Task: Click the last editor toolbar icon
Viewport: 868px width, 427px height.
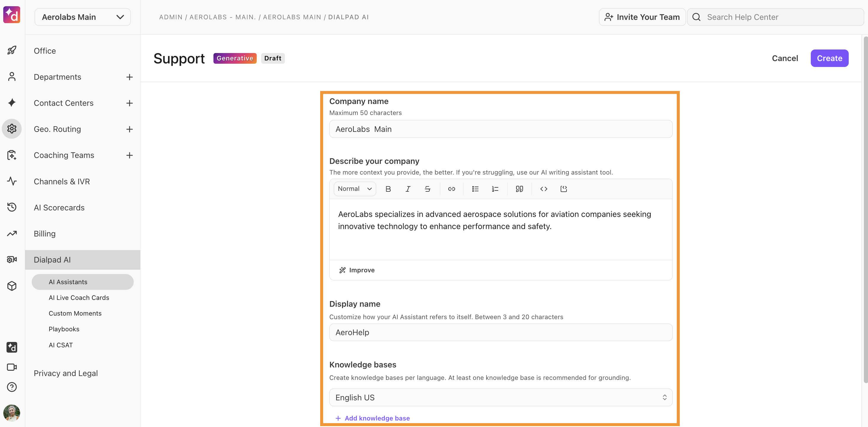Action: 563,189
